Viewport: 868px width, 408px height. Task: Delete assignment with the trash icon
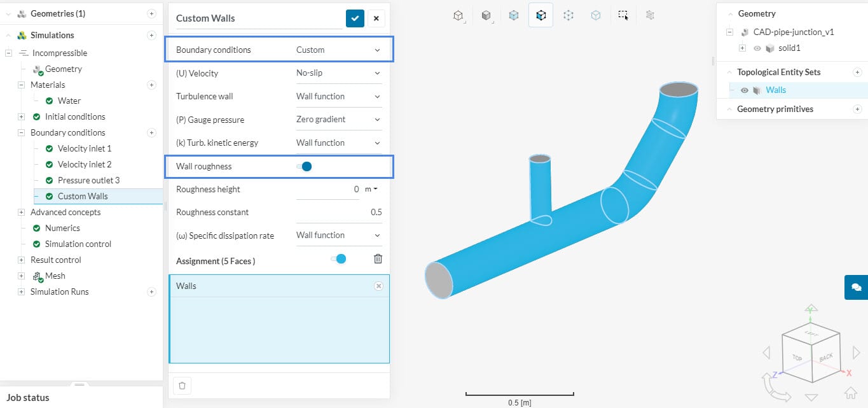coord(378,258)
